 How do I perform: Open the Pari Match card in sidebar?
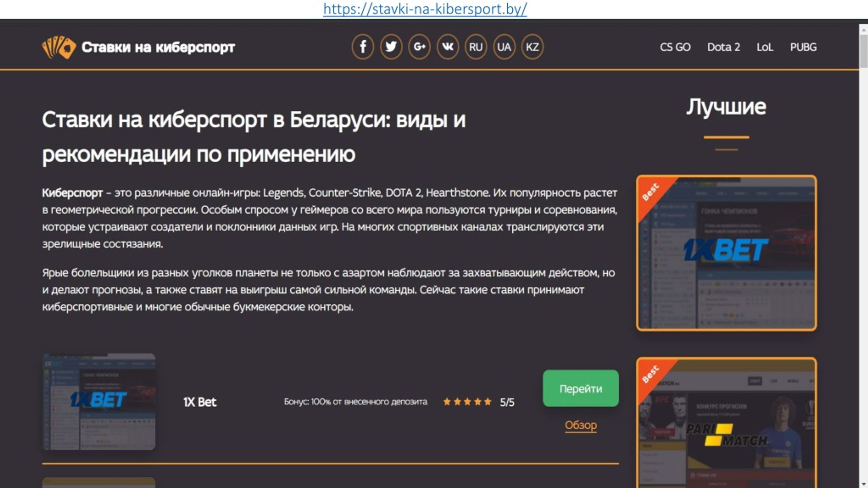(x=726, y=423)
